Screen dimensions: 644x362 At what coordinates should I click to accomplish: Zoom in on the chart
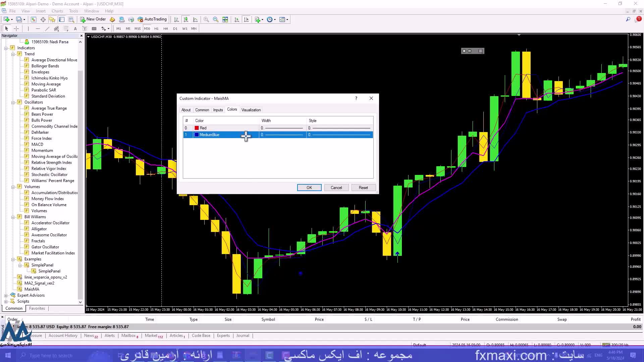(x=206, y=19)
